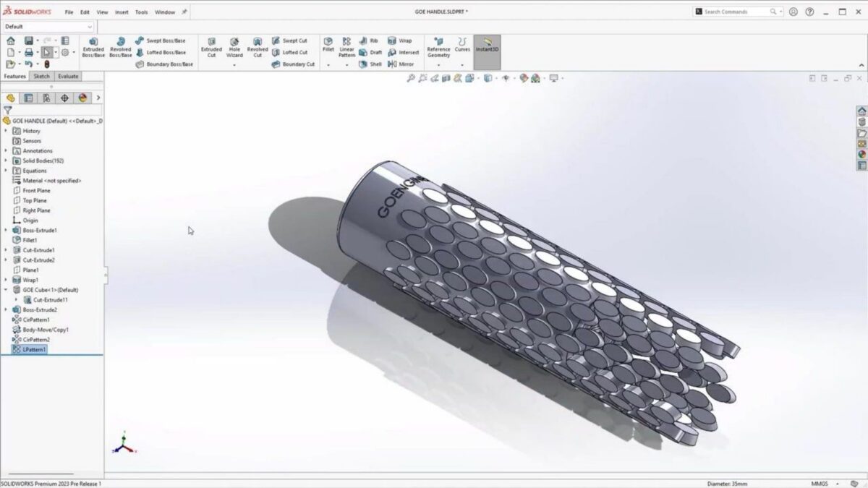868x488 pixels.
Task: Open the MMGS unit system selector
Action: point(821,484)
